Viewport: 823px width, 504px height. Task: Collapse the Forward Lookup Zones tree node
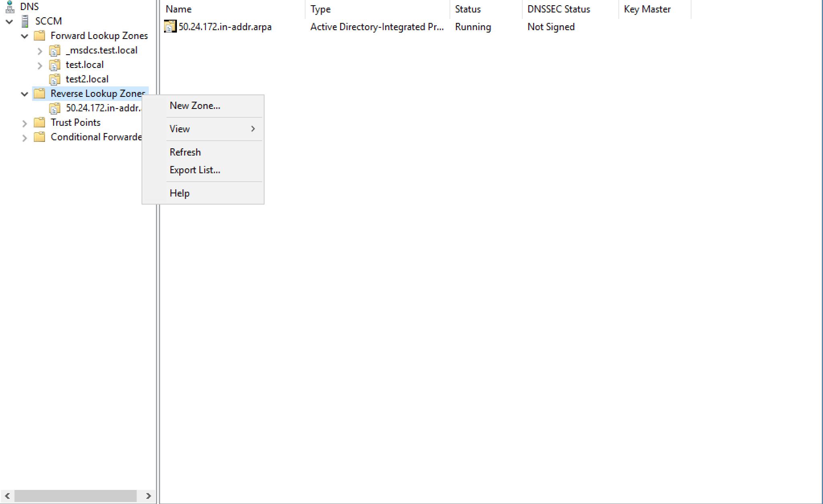[25, 36]
